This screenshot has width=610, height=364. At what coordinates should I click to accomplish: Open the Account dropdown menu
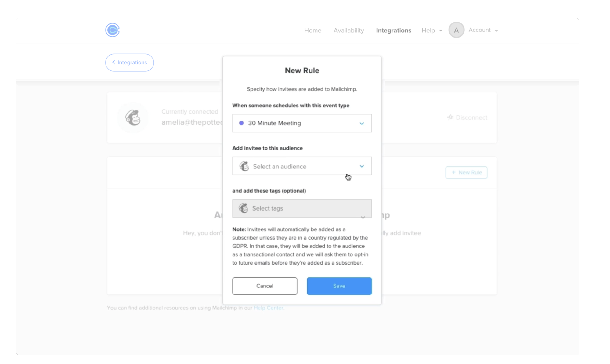(x=483, y=30)
